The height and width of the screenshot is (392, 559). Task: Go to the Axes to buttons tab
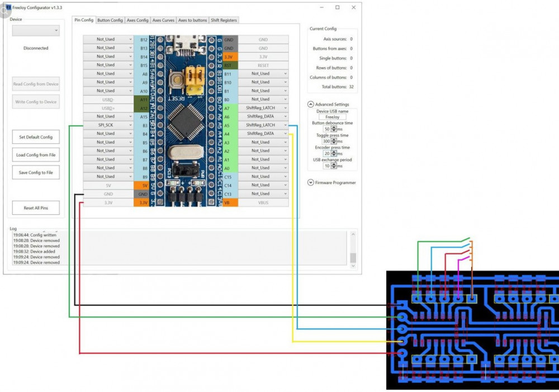click(x=193, y=20)
